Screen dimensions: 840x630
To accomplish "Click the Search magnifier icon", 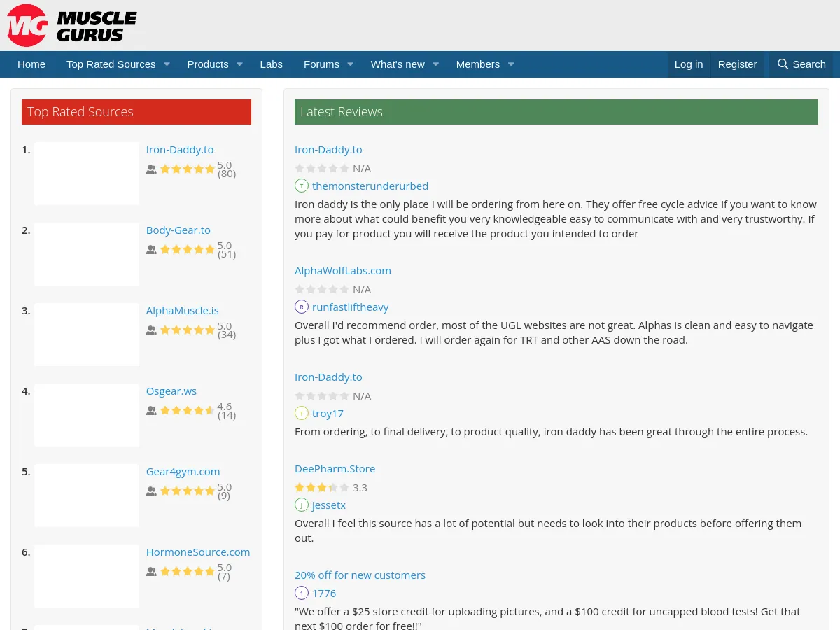I will pyautogui.click(x=783, y=64).
